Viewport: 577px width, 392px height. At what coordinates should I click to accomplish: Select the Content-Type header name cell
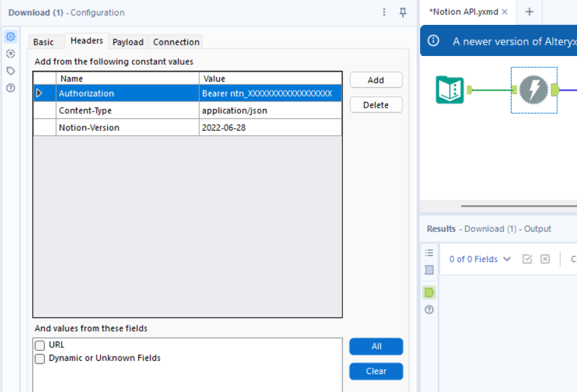128,110
